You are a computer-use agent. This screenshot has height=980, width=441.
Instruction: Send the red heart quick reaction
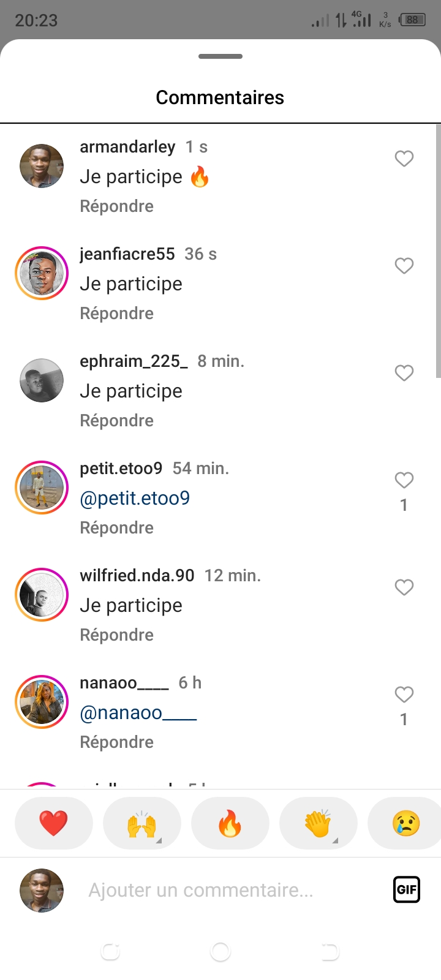(x=54, y=823)
